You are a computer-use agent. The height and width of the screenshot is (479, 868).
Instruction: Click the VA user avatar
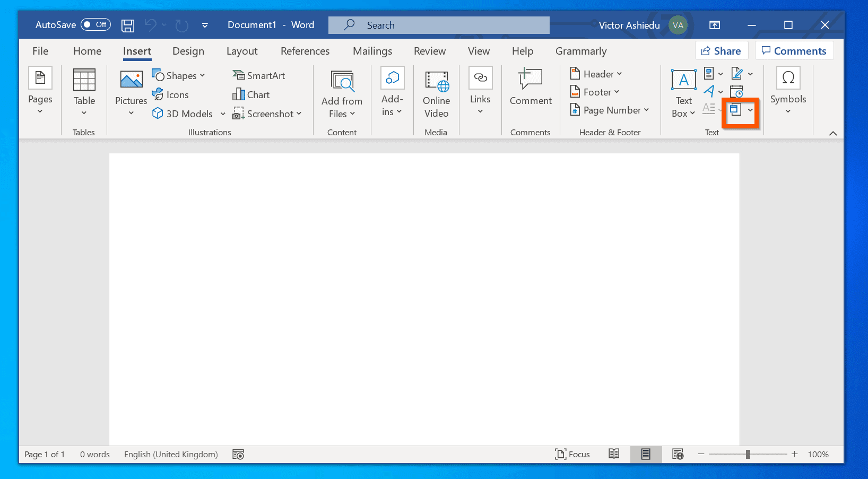(x=678, y=25)
